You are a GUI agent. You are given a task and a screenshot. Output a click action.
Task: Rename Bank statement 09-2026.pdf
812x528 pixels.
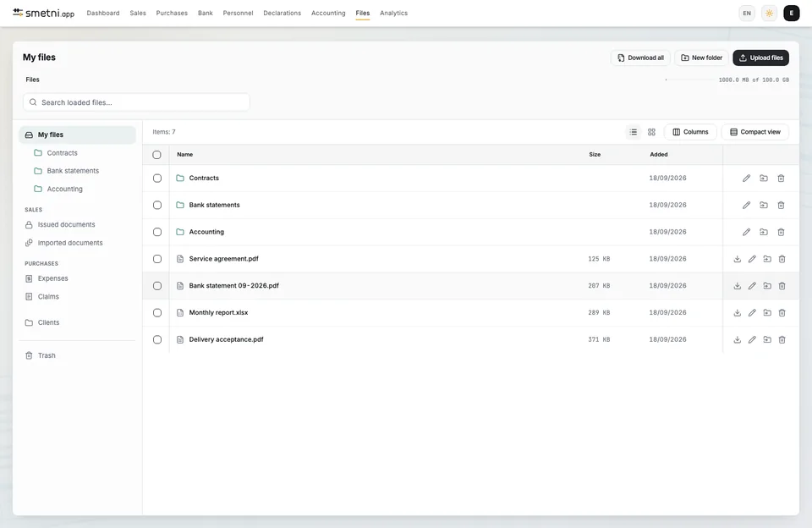pos(752,286)
